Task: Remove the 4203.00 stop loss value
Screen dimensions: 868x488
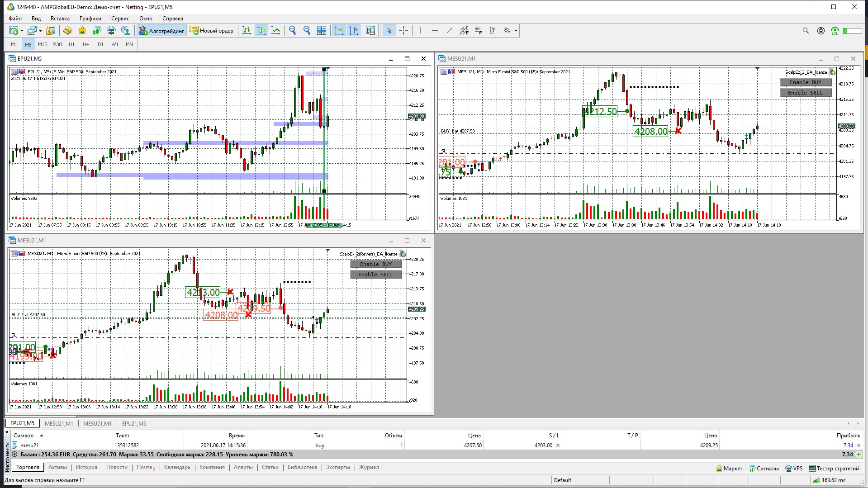Action: (x=558, y=445)
